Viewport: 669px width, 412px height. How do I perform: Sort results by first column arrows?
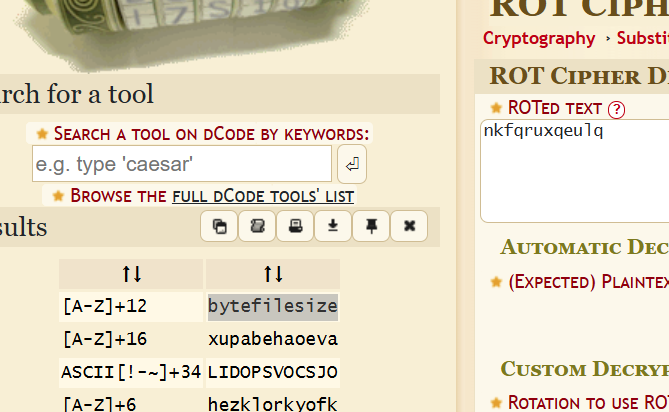pos(131,274)
